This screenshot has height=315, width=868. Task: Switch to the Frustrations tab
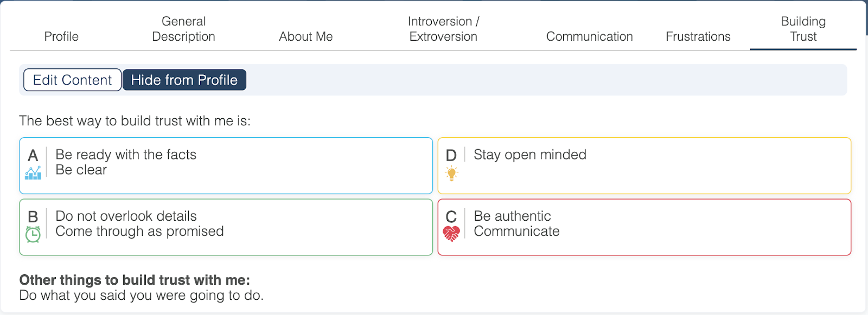(x=698, y=36)
